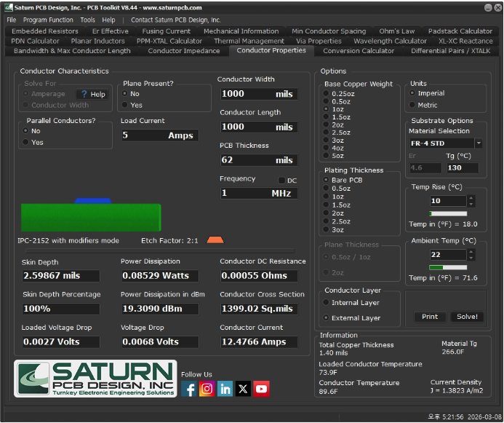
Task: Decrease Temp Rise with down arrow
Action: 471,204
